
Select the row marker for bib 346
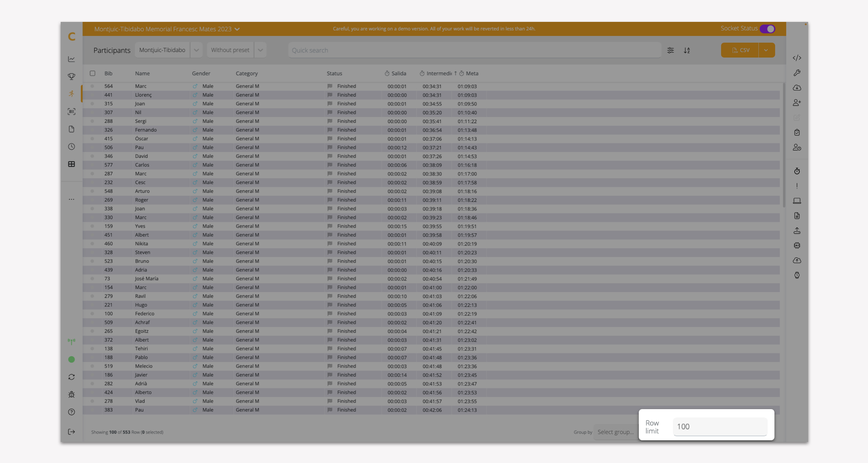(x=92, y=156)
